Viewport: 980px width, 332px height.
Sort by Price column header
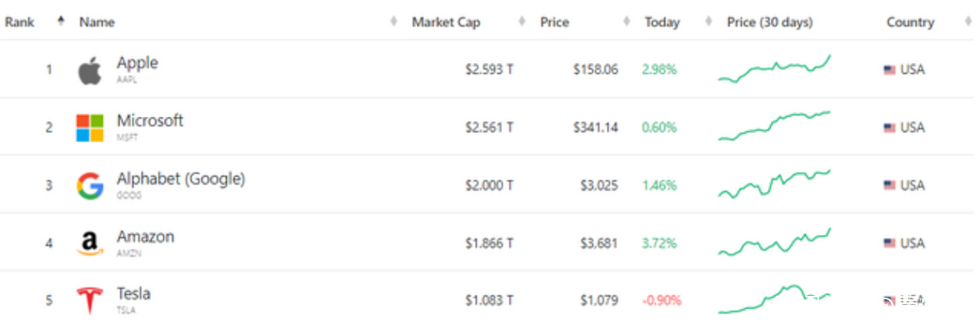555,22
